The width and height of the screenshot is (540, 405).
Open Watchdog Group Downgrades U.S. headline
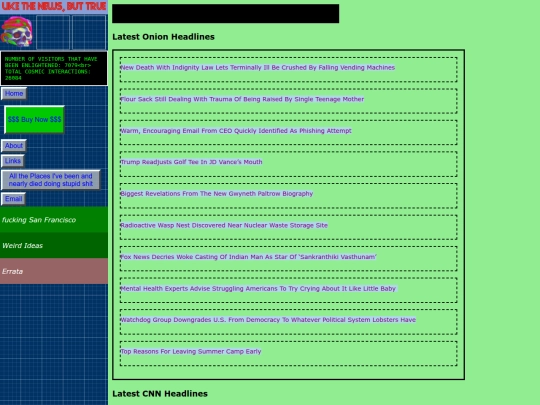pos(268,320)
